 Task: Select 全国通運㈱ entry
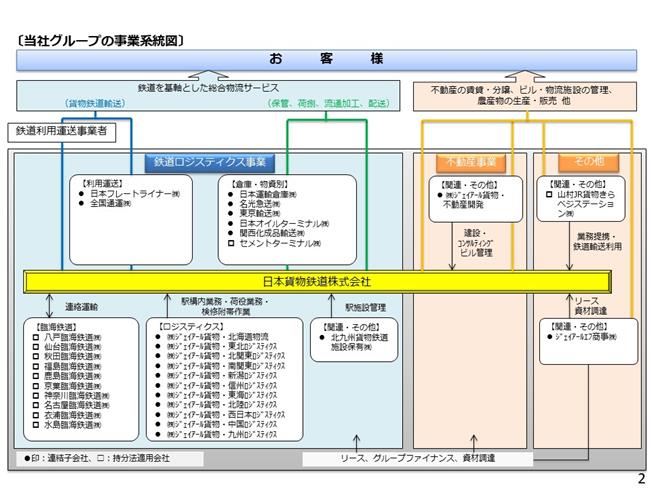pos(105,203)
